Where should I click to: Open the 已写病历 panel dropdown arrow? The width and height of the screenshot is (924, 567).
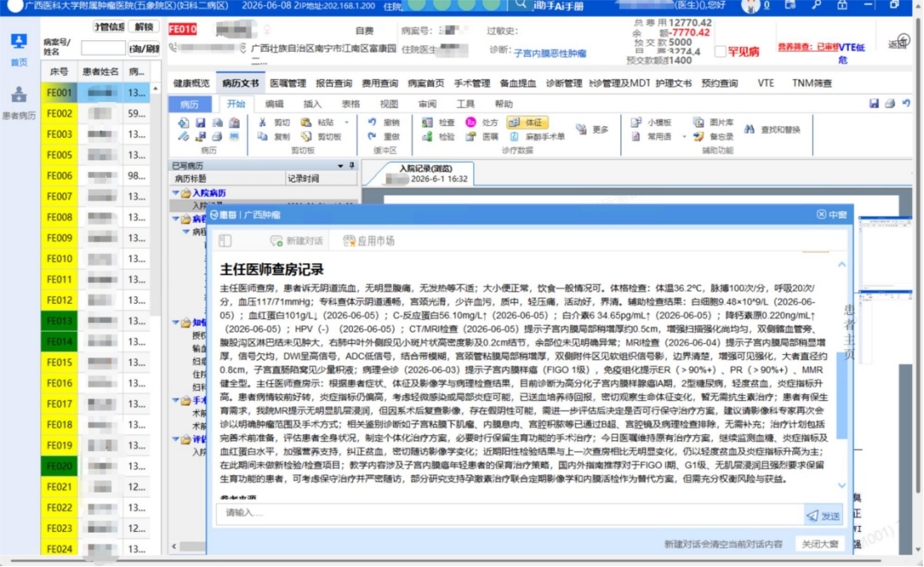(x=341, y=166)
